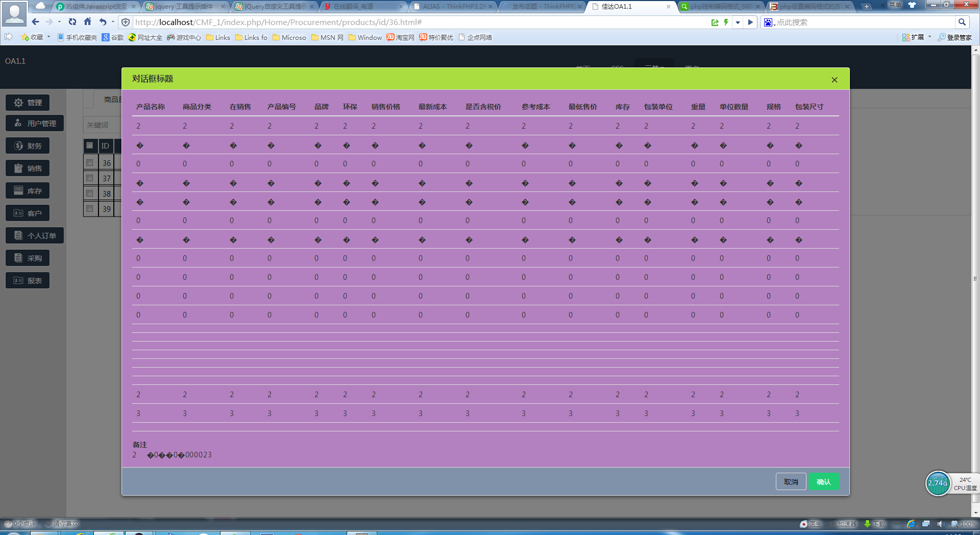The height and width of the screenshot is (535, 980).
Task: Switch to jquery 工具提示插件 tab
Action: click(x=185, y=7)
